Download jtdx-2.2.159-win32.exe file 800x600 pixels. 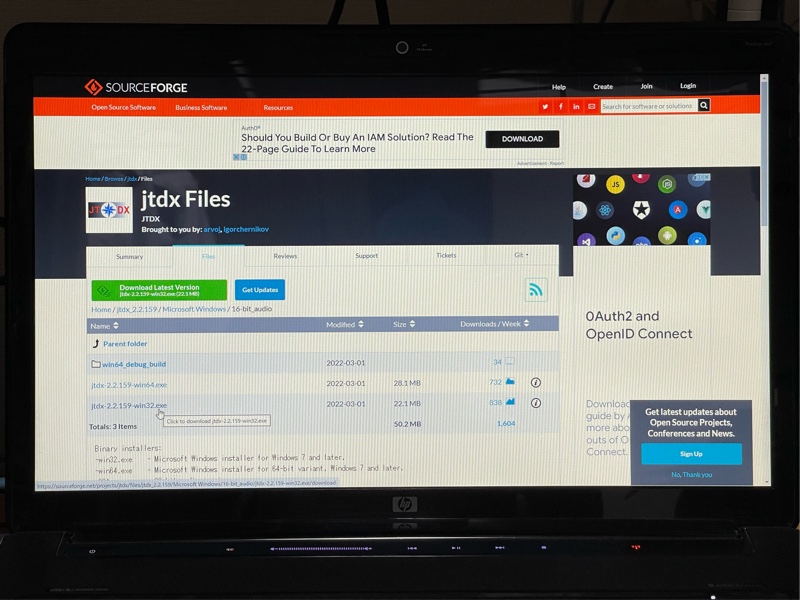pos(129,406)
